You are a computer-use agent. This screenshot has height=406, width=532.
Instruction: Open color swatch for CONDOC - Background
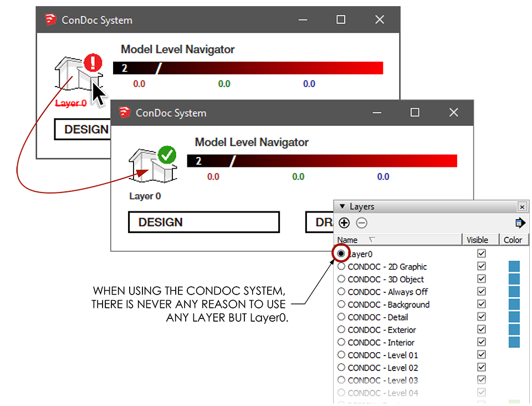click(514, 304)
